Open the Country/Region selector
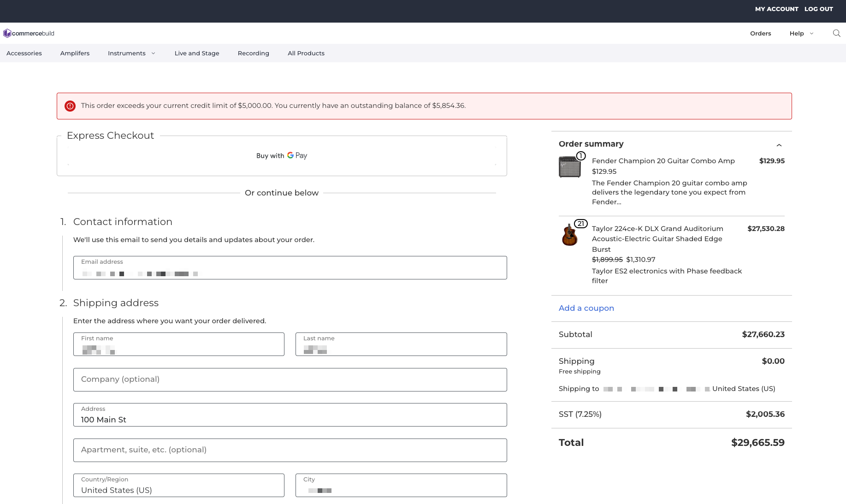The image size is (846, 504). pyautogui.click(x=179, y=486)
